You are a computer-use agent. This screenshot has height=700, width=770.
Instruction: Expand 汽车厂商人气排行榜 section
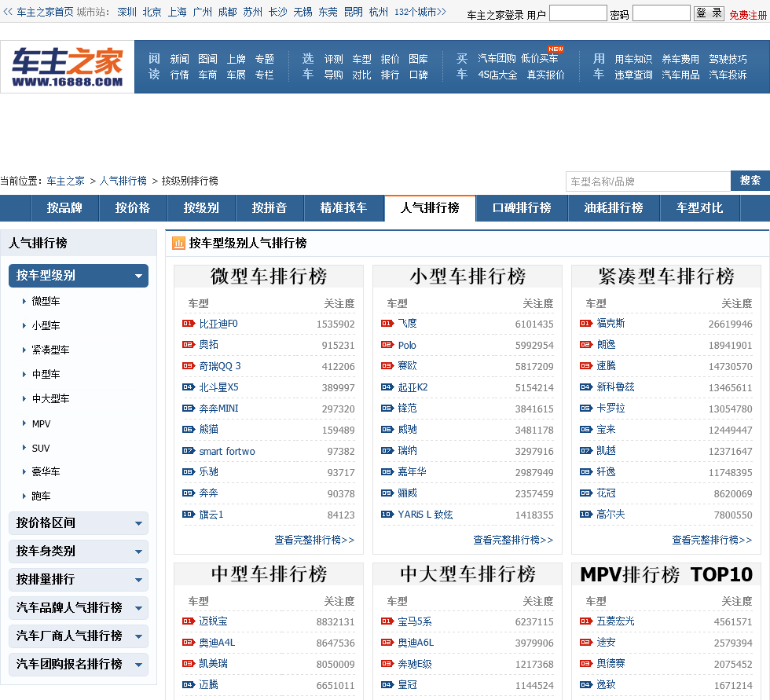coord(79,636)
